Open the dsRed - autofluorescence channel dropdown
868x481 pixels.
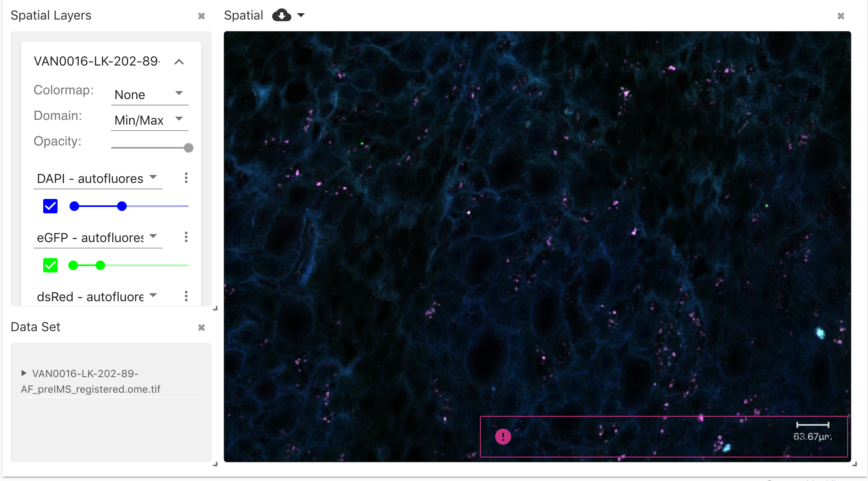[98, 296]
